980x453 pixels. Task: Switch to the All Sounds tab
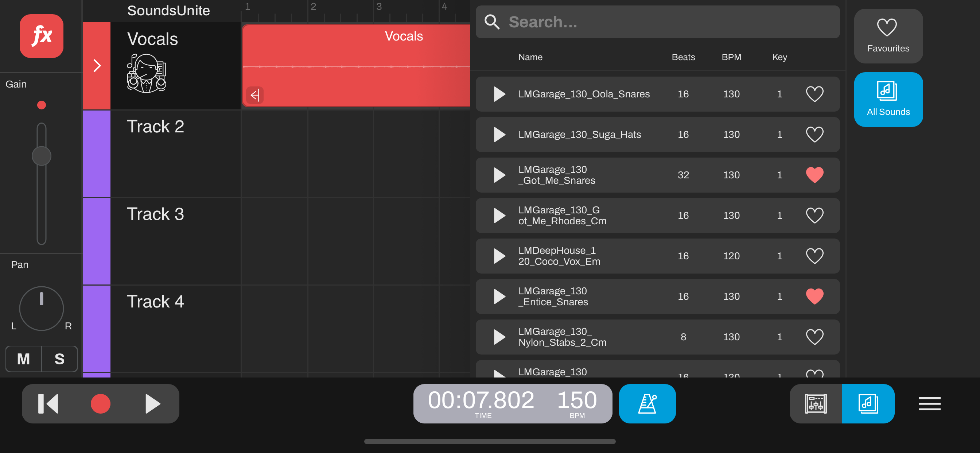coord(888,99)
